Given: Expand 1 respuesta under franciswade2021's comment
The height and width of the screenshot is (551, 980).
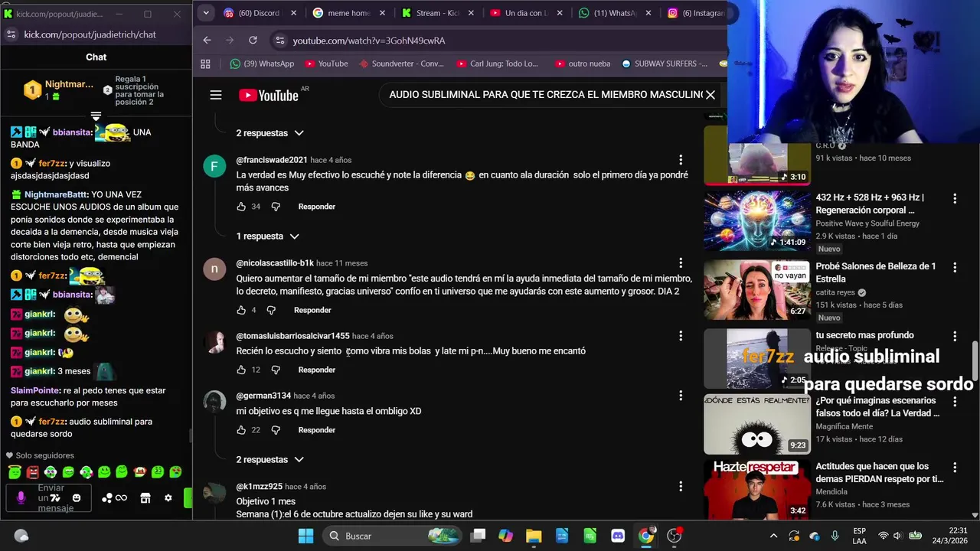Looking at the screenshot, I should coord(267,236).
